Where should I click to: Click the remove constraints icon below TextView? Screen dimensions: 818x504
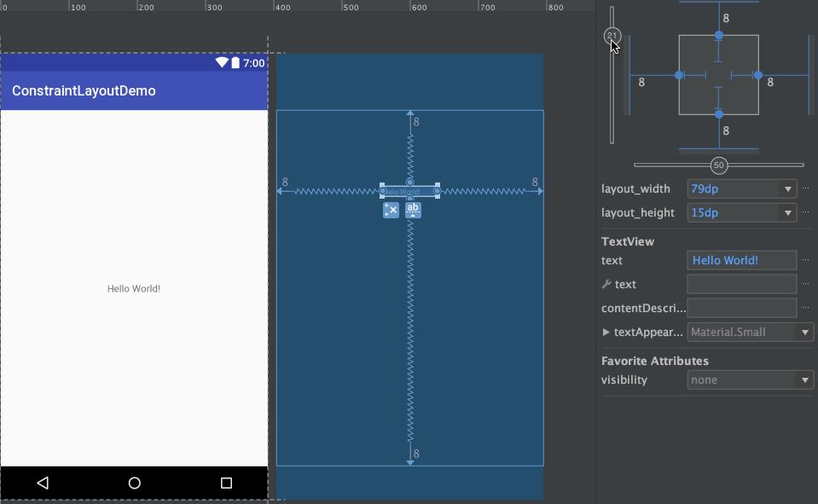pos(391,211)
